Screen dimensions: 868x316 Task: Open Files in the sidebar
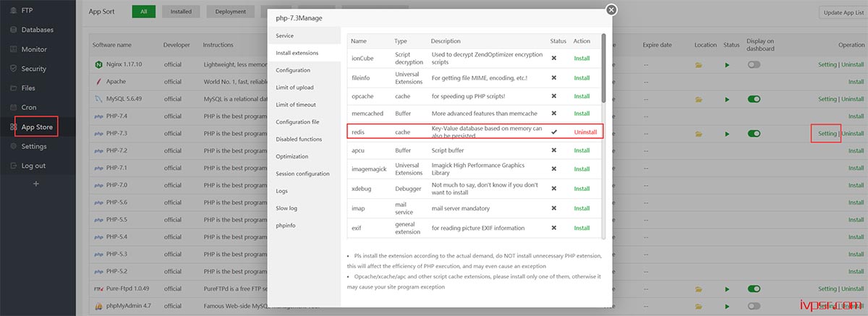(28, 88)
